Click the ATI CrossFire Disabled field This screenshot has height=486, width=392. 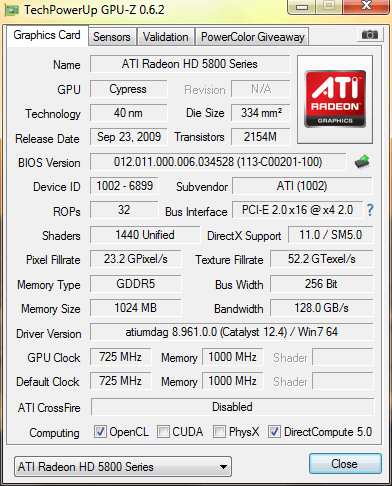pyautogui.click(x=232, y=407)
